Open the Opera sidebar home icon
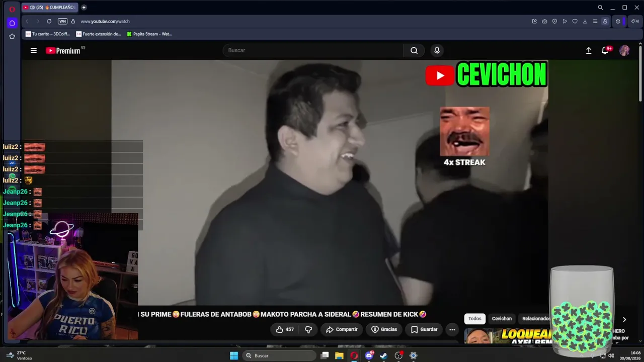The width and height of the screenshot is (644, 362). tap(12, 23)
